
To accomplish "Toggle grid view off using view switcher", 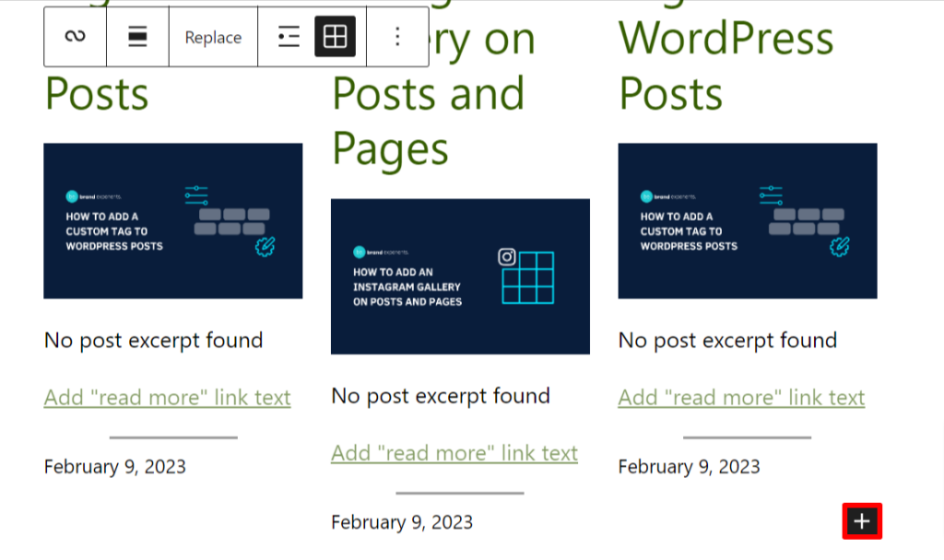I will (x=336, y=37).
